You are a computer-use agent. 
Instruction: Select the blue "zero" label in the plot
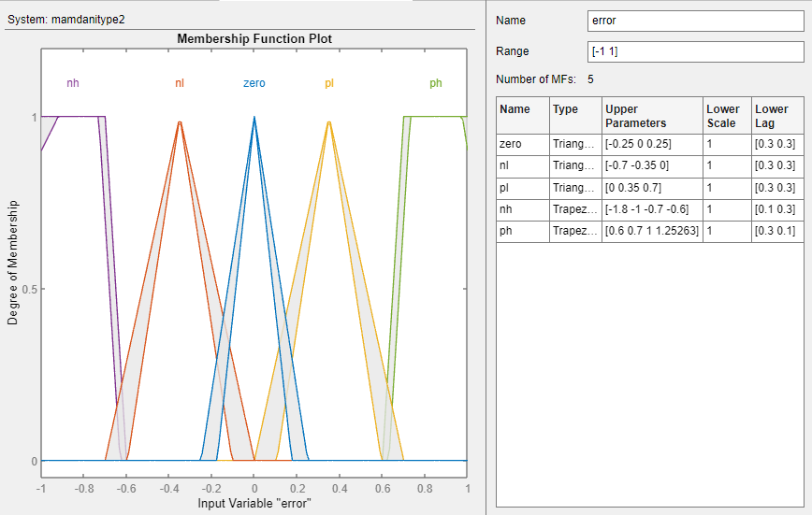pyautogui.click(x=254, y=83)
